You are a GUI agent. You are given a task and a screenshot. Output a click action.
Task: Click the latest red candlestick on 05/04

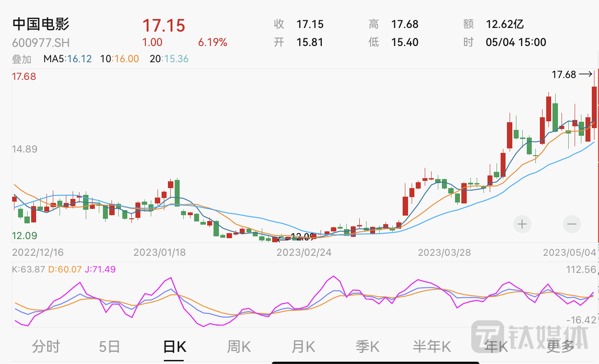click(x=594, y=107)
